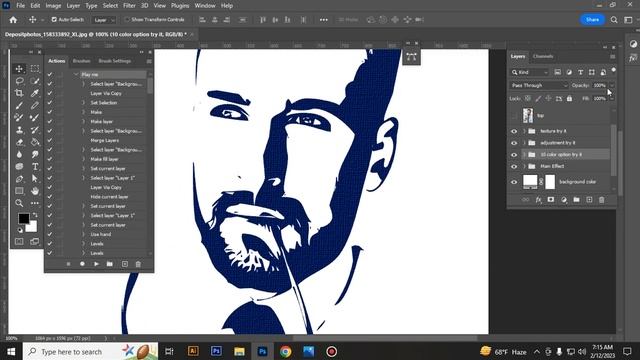
Task: Open the Opacity slider dropdown arrow
Action: point(611,85)
